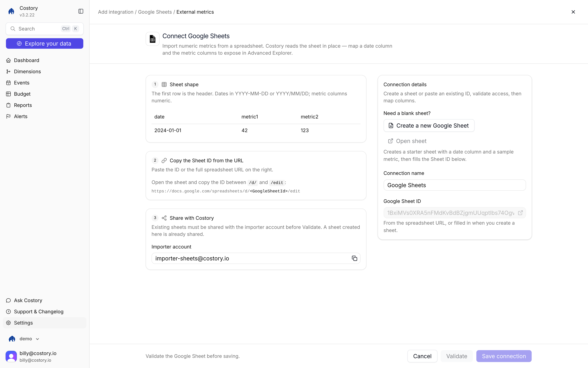Image resolution: width=588 pixels, height=368 pixels.
Task: Click the demo workspace elephant icon
Action: [12, 339]
